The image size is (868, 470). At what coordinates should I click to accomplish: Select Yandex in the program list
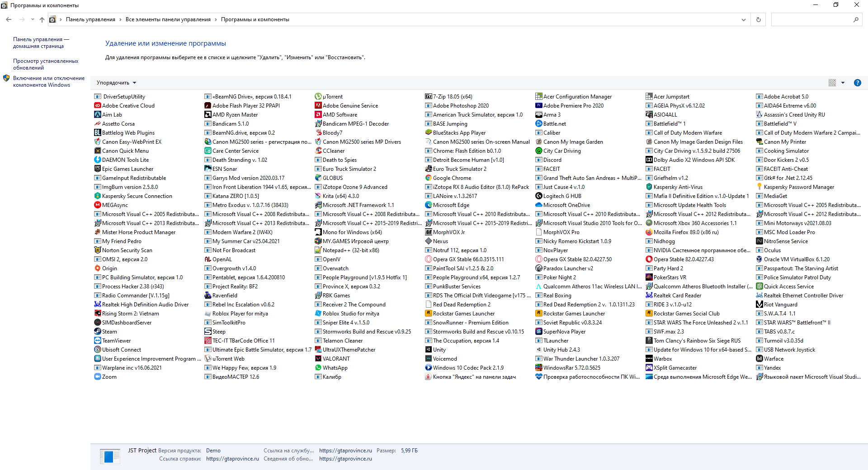[769, 367]
